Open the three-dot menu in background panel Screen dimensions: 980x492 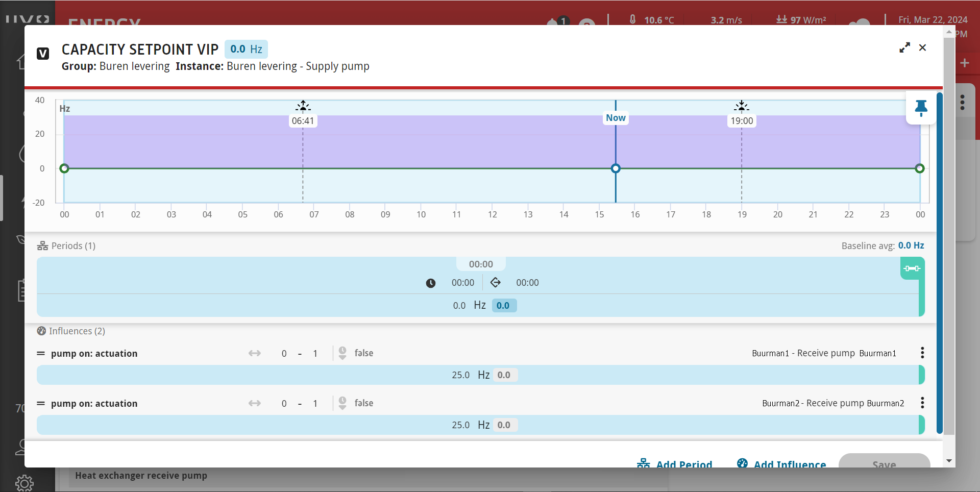point(963,103)
